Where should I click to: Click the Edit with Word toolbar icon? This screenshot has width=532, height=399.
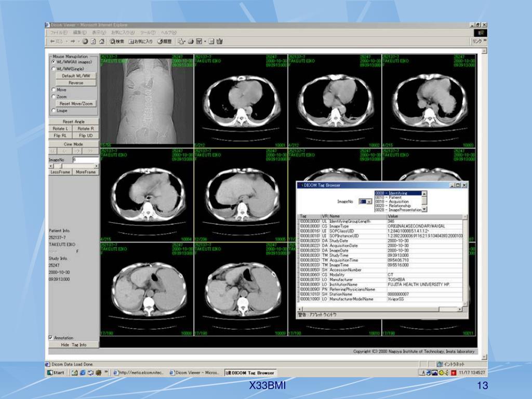[x=199, y=42]
